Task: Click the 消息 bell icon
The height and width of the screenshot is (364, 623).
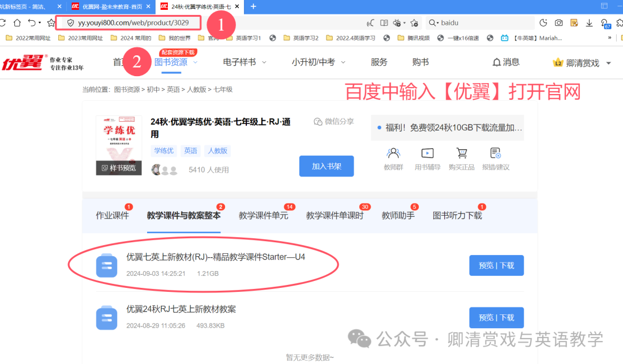Action: click(496, 62)
